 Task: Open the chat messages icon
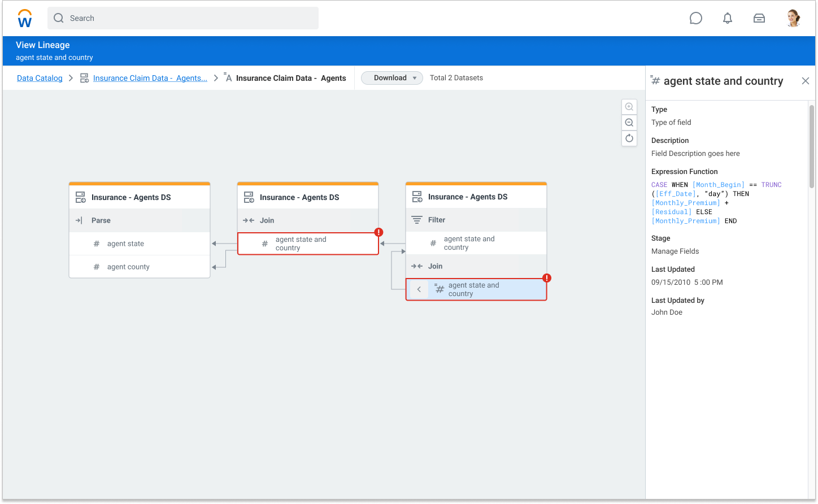[695, 19]
